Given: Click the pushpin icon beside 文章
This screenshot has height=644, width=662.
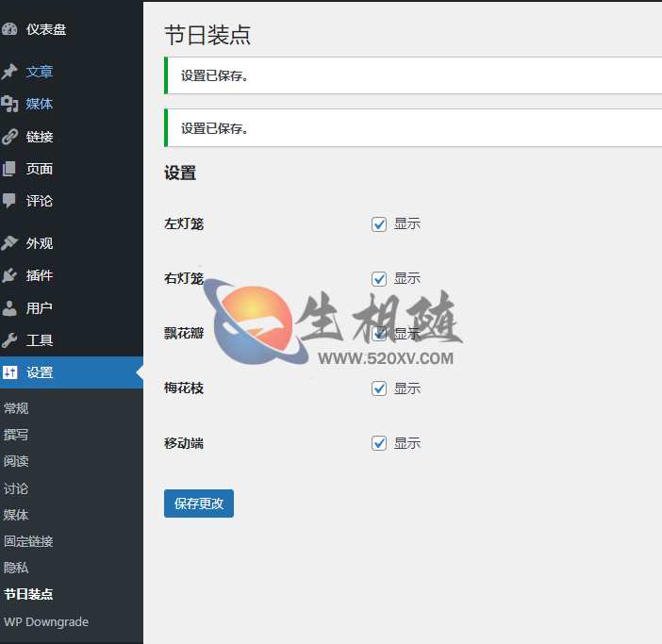Looking at the screenshot, I should (x=9, y=72).
